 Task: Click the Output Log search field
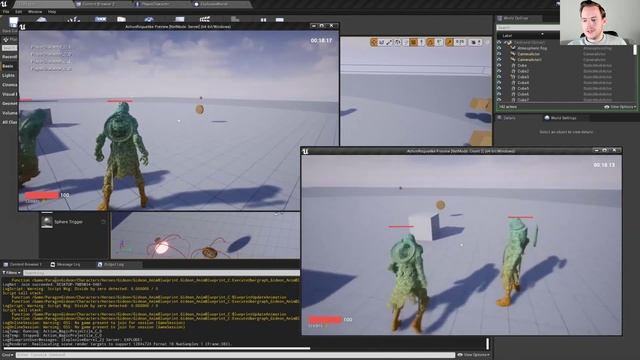161,273
